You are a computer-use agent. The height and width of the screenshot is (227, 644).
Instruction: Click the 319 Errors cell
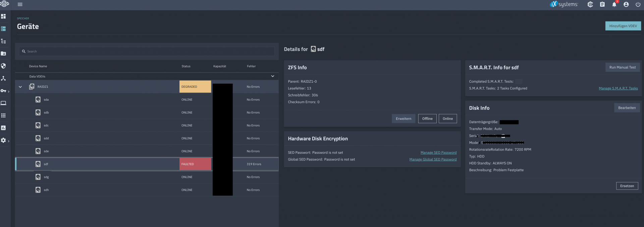click(254, 164)
